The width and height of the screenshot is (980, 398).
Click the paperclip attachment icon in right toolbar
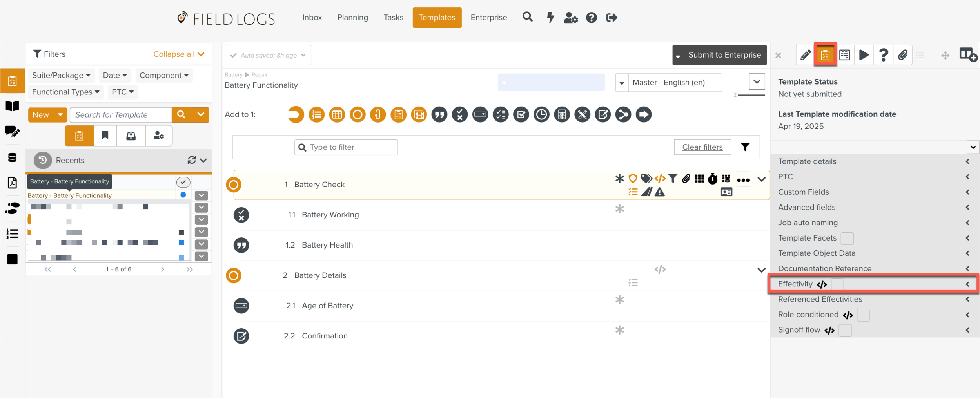click(x=902, y=55)
